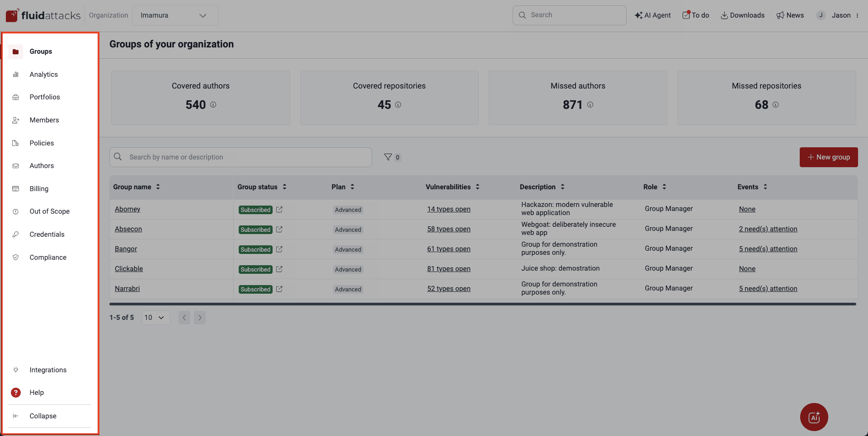The width and height of the screenshot is (868, 436).
Task: Open external link beside Narrabri's Subscribed status
Action: 279,289
